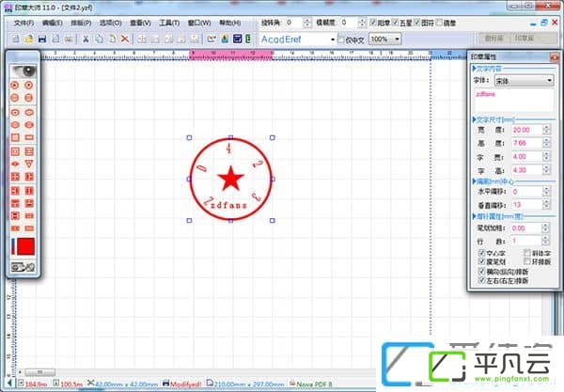Open the 100% zoom dropdown
The image size is (564, 392).
tap(397, 39)
